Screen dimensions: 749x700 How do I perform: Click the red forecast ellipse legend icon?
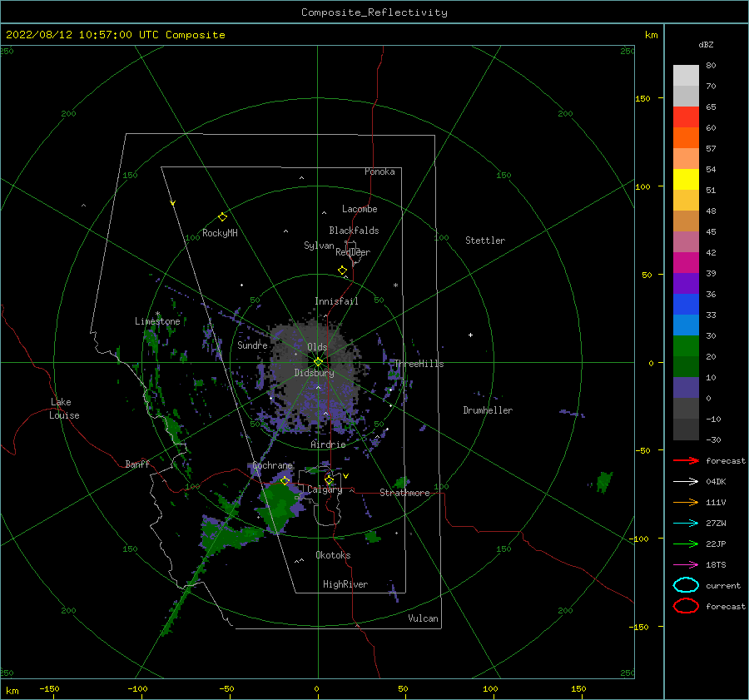686,606
